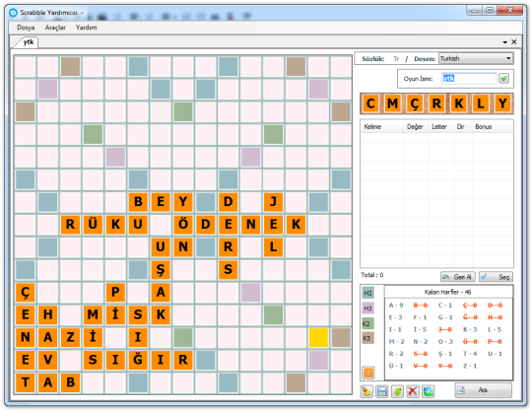Screen dimensions: 532x411
Task: Click the 'Kalan Harfler - 46' header
Action: [447, 292]
